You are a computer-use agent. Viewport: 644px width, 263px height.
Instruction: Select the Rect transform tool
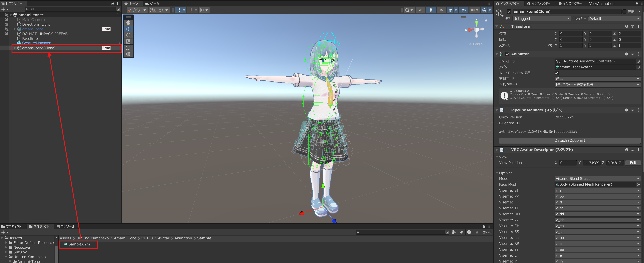[128, 48]
